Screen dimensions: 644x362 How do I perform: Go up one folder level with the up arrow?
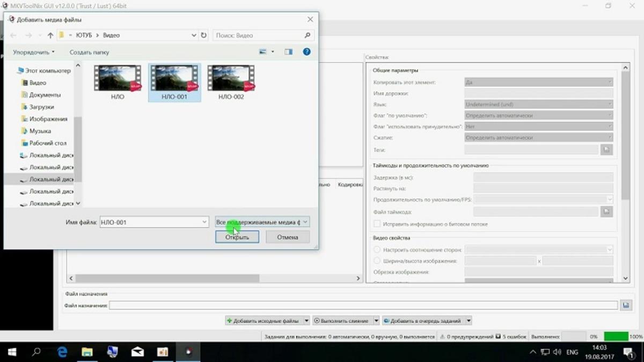[x=50, y=35]
